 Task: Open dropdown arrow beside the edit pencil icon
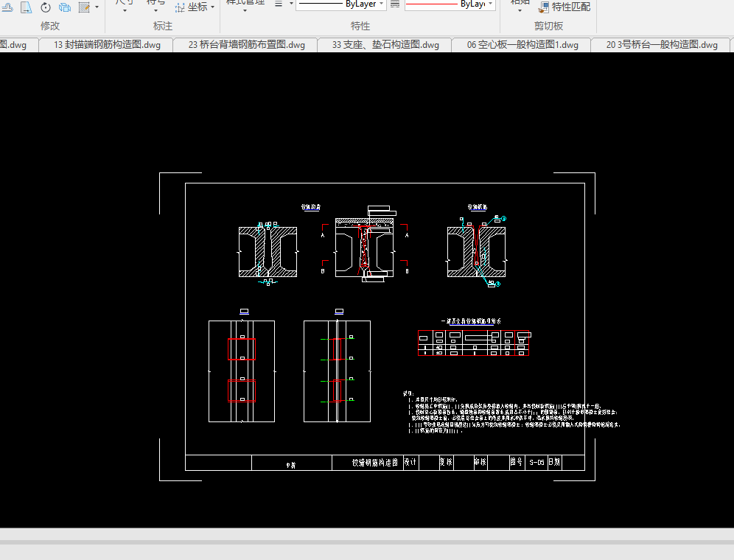(97, 7)
